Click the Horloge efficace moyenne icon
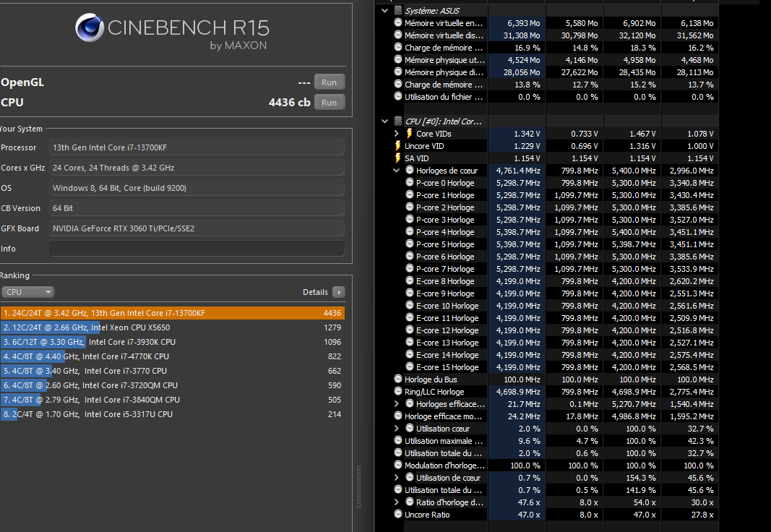The image size is (771, 532). (x=398, y=416)
